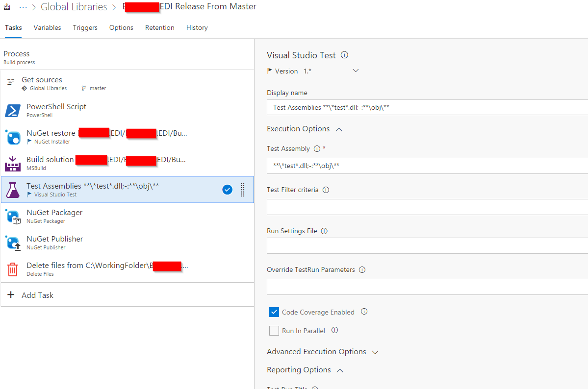
Task: Open Visual Studio Test info icon
Action: coord(344,55)
